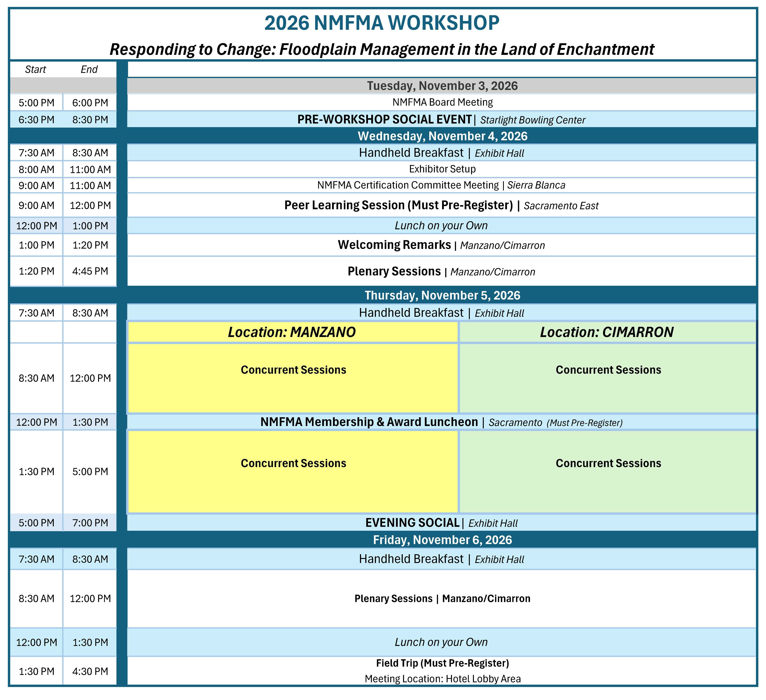The height and width of the screenshot is (700, 766).
Task: Click the 2026 NMFMA WORKSHOP title
Action: pyautogui.click(x=382, y=23)
